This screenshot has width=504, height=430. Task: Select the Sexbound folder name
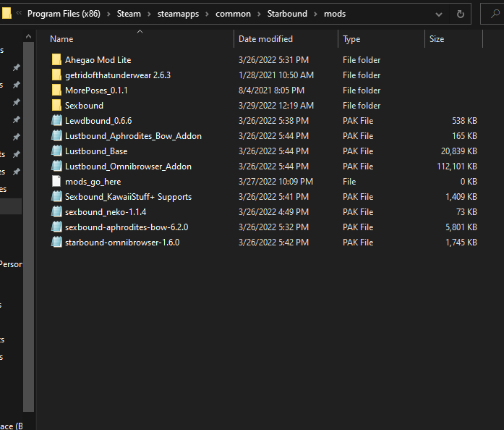pyautogui.click(x=84, y=105)
